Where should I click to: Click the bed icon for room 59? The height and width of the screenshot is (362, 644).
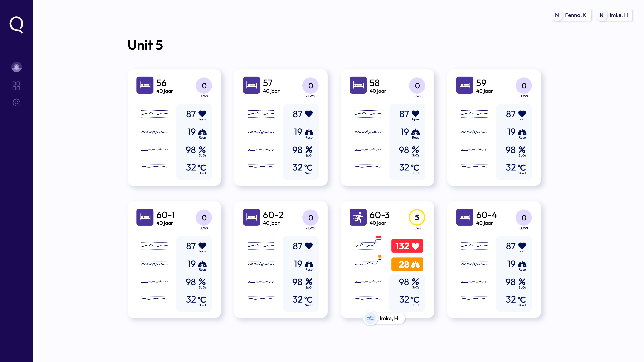[x=464, y=85]
